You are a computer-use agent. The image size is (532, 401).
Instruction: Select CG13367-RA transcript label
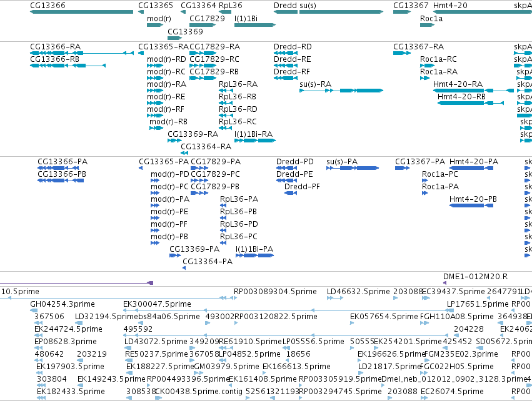tap(418, 46)
